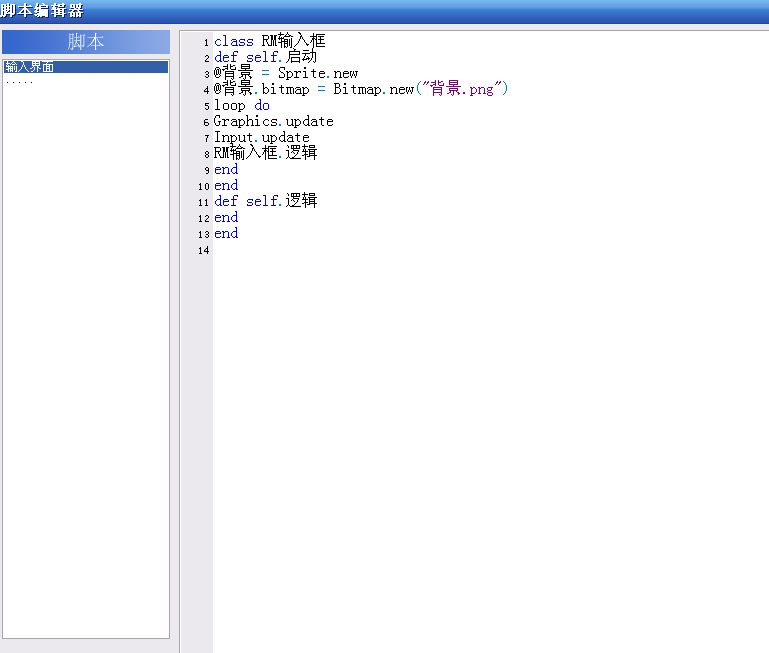Click the 'end' on line 9
Viewport: 769px width, 653px height.
coord(226,169)
